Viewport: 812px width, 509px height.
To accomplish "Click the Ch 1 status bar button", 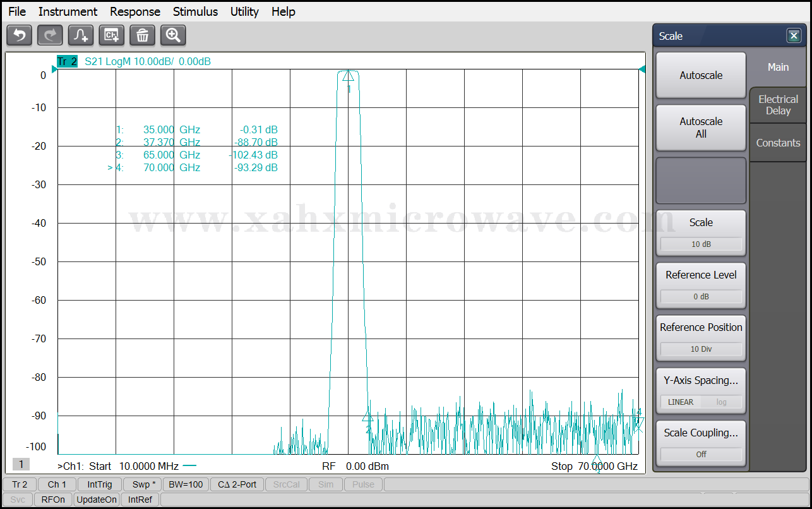I will coord(57,484).
